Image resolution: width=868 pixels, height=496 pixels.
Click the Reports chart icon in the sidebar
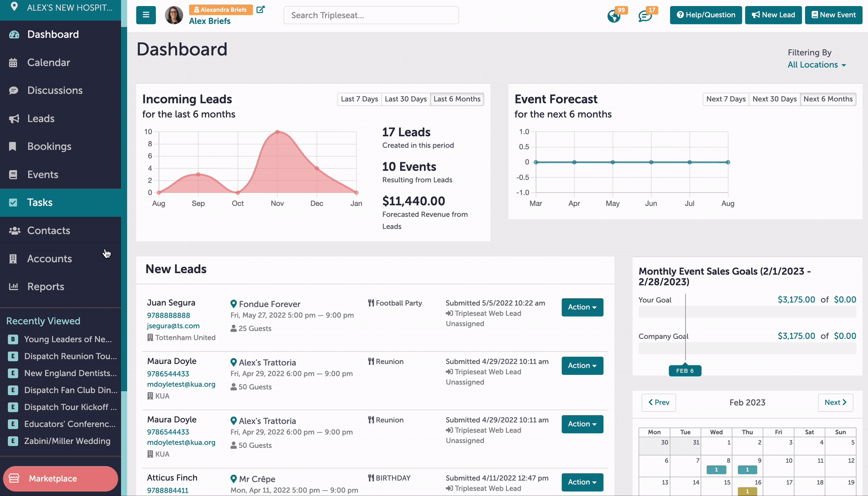[x=13, y=286]
